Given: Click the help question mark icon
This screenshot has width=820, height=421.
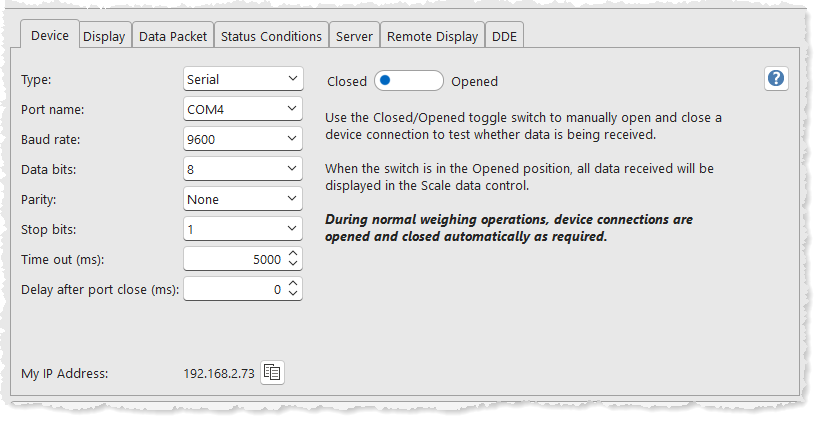Looking at the screenshot, I should click(x=776, y=79).
